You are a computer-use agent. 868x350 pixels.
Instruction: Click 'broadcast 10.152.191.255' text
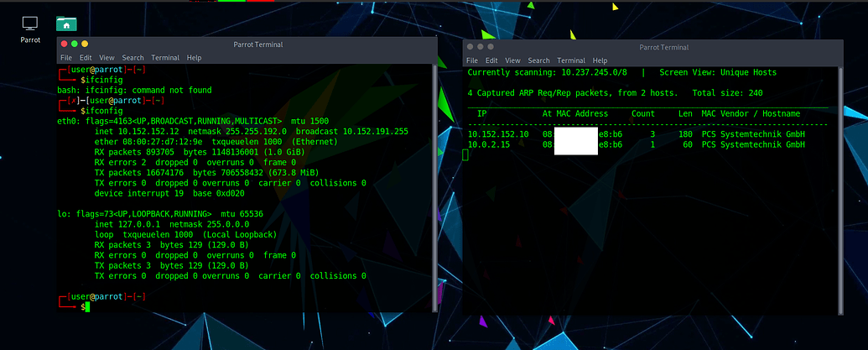(x=352, y=132)
